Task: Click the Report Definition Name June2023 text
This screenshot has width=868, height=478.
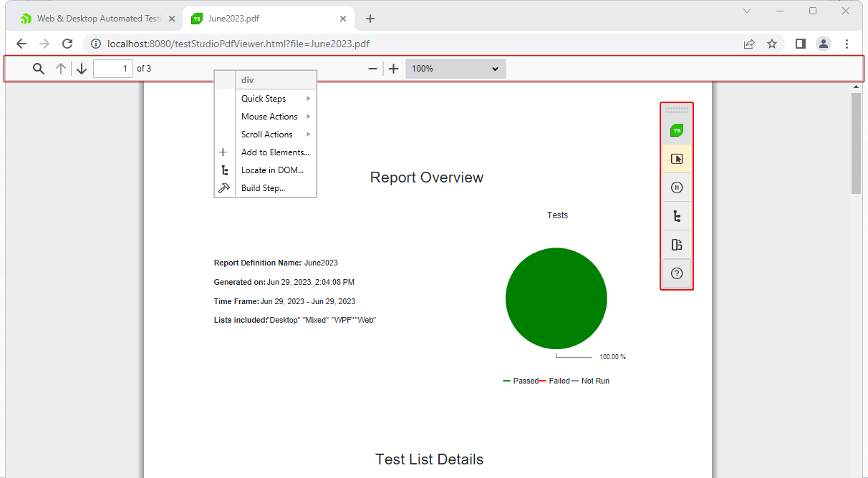Action: [x=276, y=263]
